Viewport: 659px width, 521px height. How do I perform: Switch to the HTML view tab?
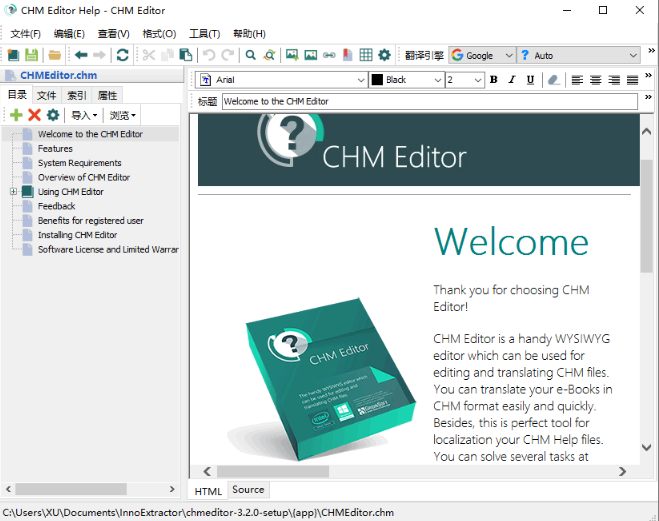(x=208, y=491)
